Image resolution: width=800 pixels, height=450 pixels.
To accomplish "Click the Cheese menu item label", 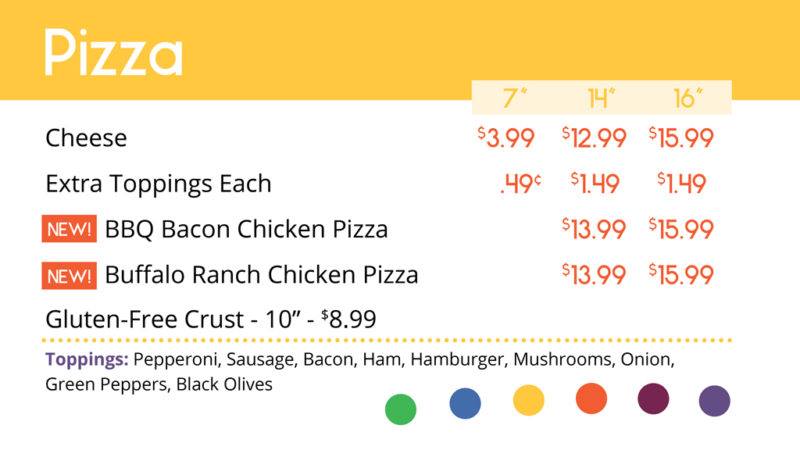I will click(x=86, y=138).
